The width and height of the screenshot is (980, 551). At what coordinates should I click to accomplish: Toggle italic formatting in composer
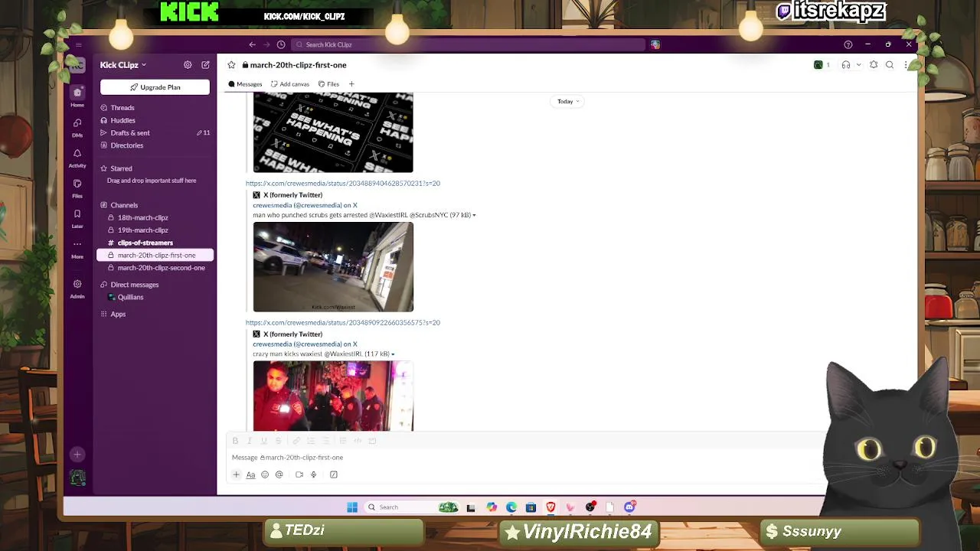pyautogui.click(x=250, y=441)
